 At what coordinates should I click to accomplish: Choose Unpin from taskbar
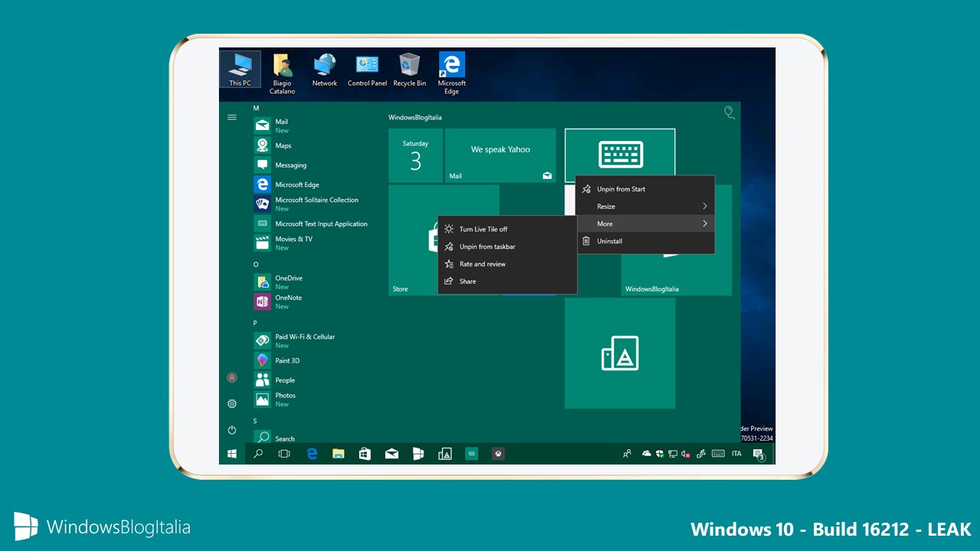[x=508, y=246]
